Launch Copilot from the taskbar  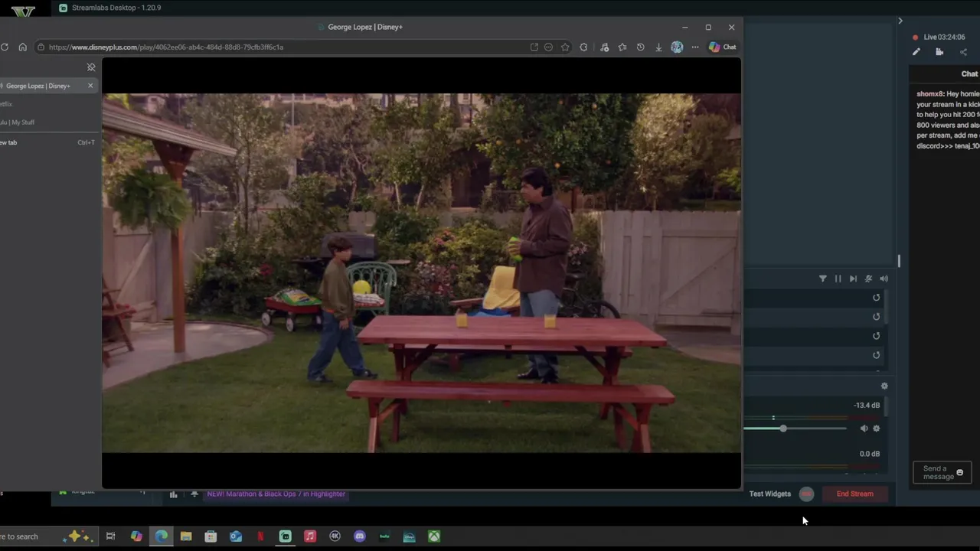click(x=136, y=536)
